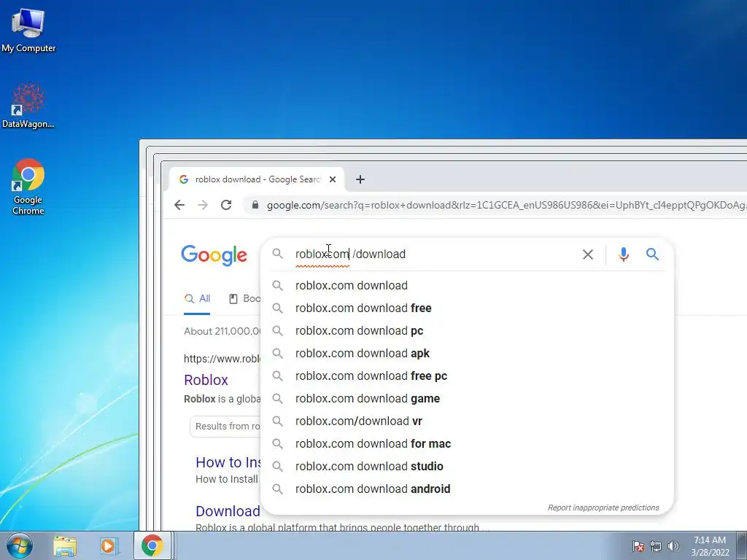Open the Roblox search result title
This screenshot has height=560, width=747.
[206, 380]
